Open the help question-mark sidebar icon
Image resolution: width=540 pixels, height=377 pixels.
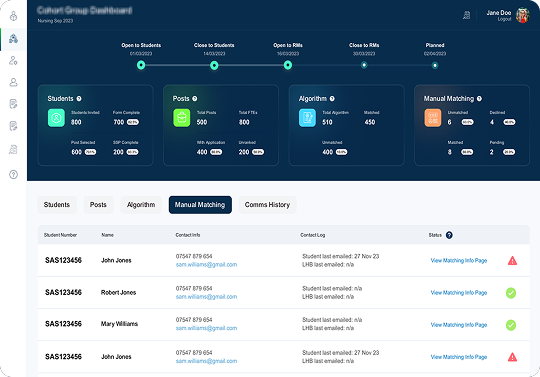[13, 175]
